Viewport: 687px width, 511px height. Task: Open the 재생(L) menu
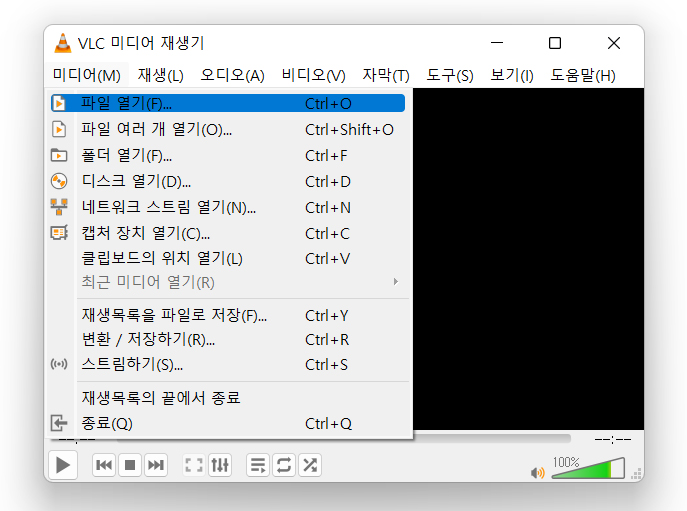pos(160,75)
